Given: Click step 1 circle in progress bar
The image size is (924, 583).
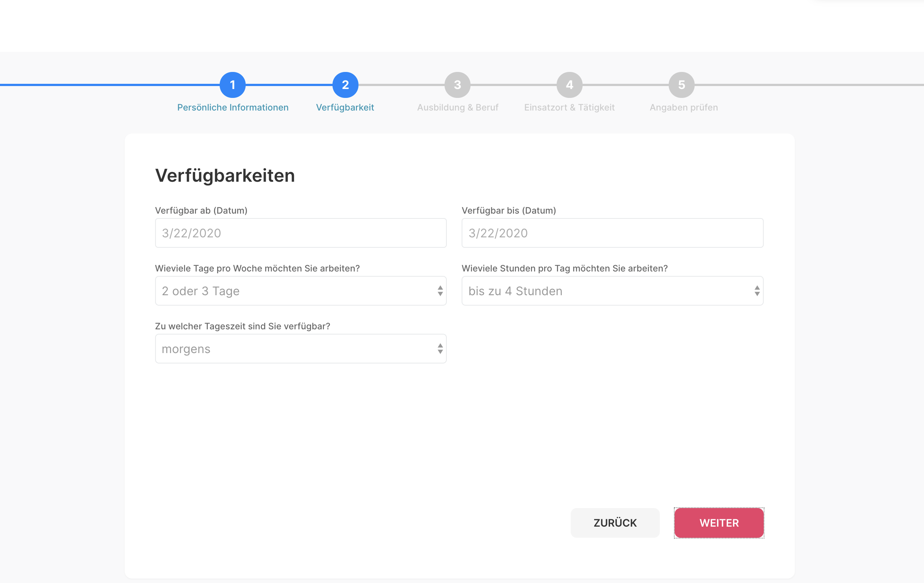Looking at the screenshot, I should [233, 85].
